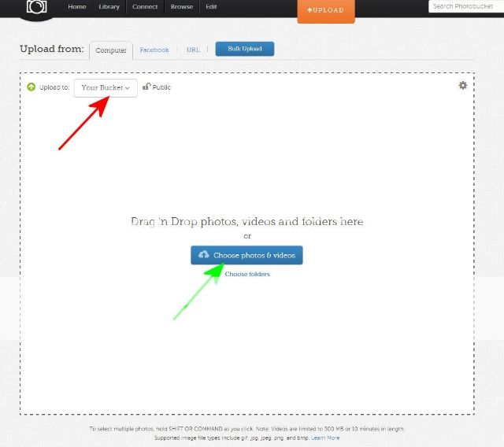Viewport: 504px width, 447px height.
Task: Follow the Learn More link
Action: [x=325, y=438]
